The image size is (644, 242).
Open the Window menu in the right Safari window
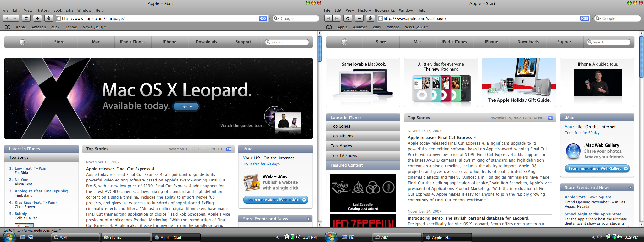(x=406, y=10)
